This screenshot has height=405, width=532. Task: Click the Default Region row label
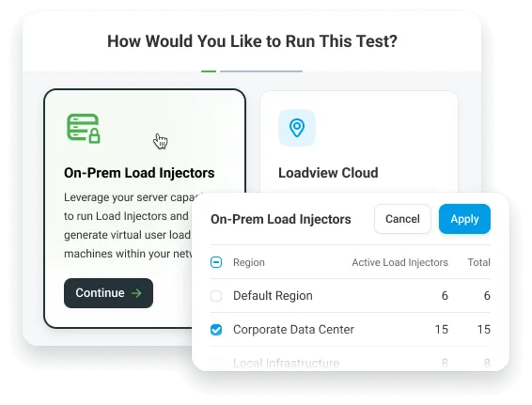click(273, 296)
